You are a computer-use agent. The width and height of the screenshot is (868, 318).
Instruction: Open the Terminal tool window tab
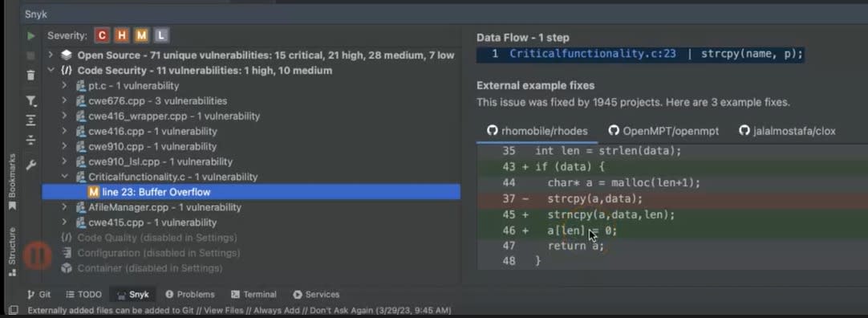tap(254, 294)
